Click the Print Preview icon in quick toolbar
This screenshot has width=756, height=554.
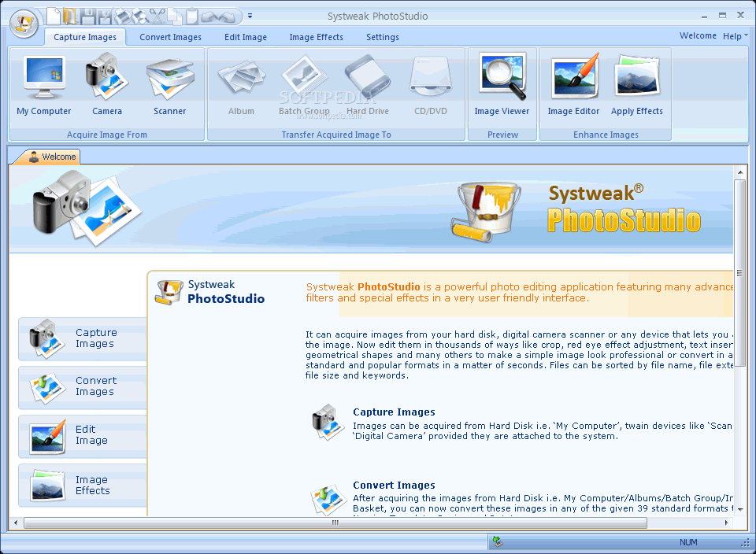click(x=140, y=17)
